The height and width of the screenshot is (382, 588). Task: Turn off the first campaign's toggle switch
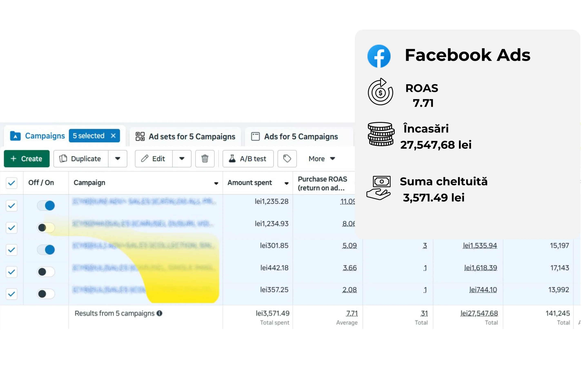[x=46, y=205]
